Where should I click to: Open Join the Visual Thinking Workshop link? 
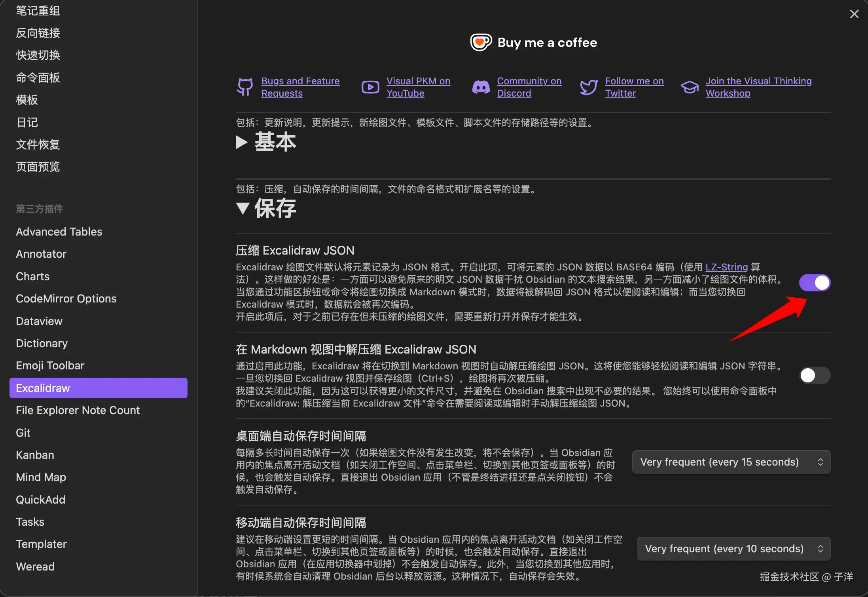758,87
